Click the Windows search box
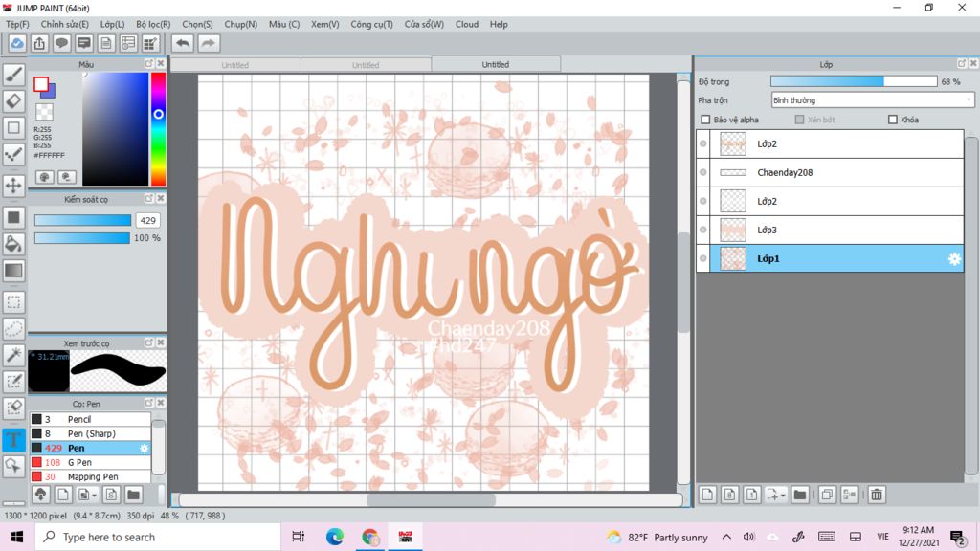This screenshot has height=551, width=980. (x=158, y=537)
